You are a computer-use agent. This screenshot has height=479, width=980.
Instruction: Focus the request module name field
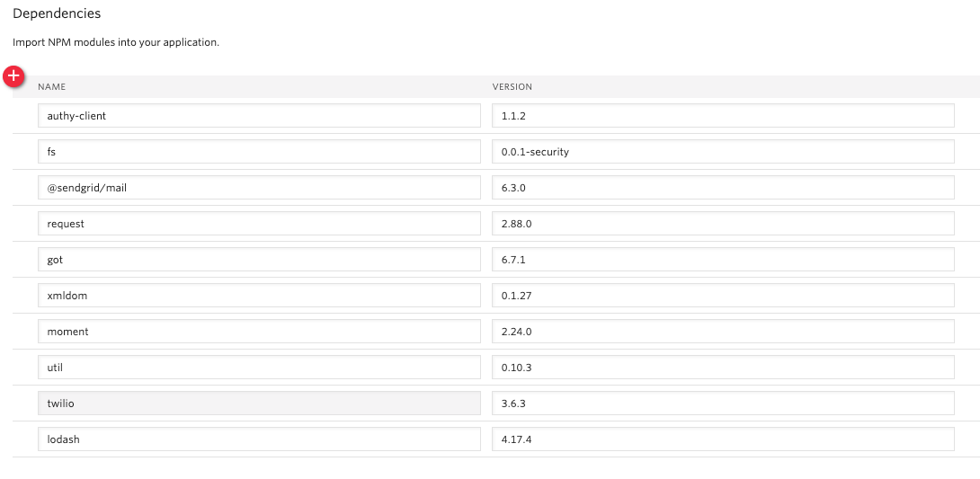[259, 224]
